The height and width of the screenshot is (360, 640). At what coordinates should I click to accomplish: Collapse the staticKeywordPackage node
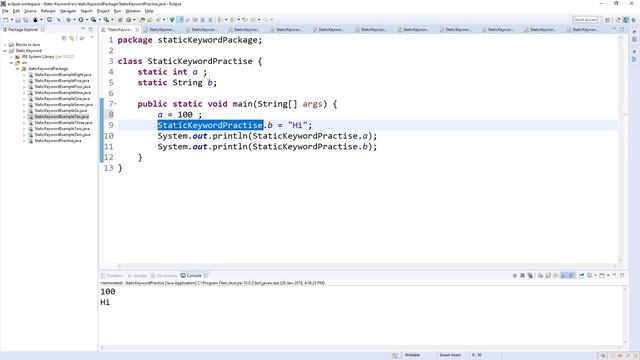(x=18, y=69)
